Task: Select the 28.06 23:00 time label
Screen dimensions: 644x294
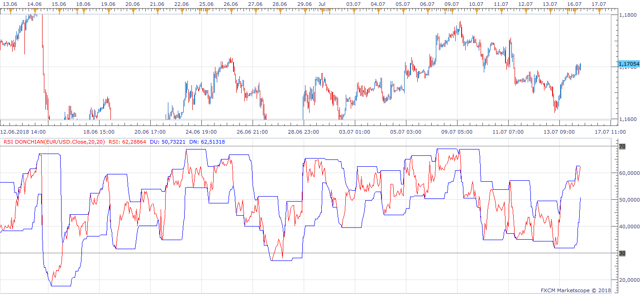Action: point(304,132)
